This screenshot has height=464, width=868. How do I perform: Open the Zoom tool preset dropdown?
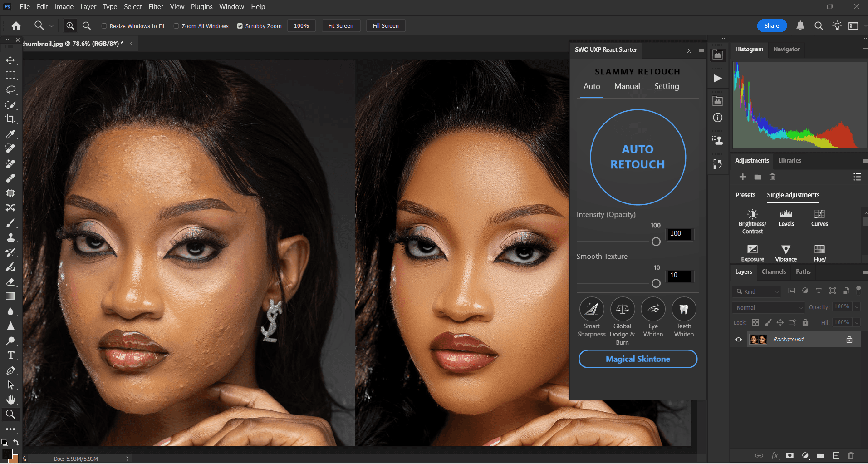tap(51, 26)
